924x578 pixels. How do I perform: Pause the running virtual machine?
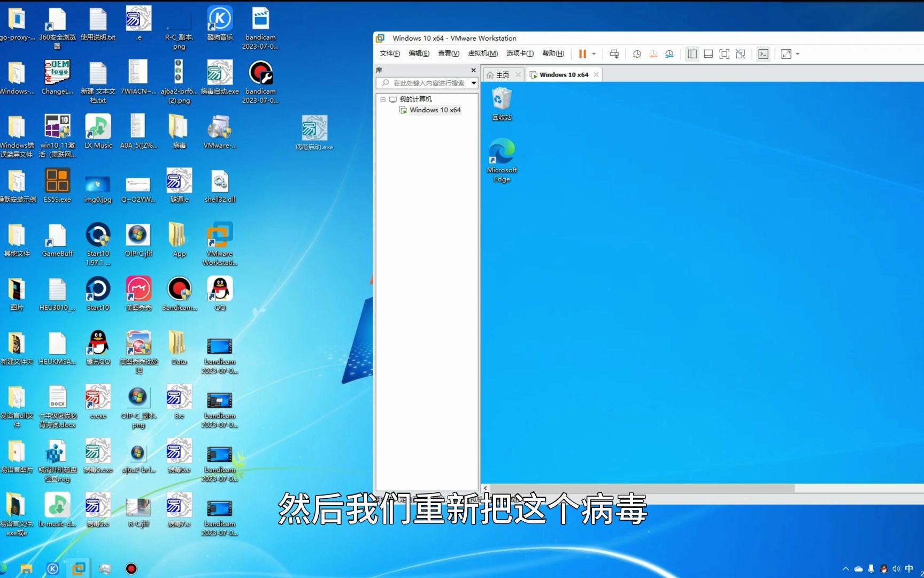pos(582,54)
